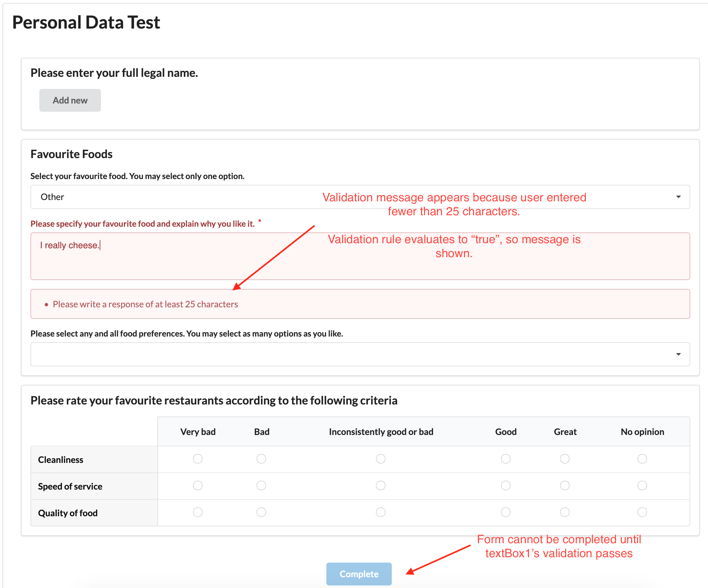Click the Add new button

click(70, 100)
